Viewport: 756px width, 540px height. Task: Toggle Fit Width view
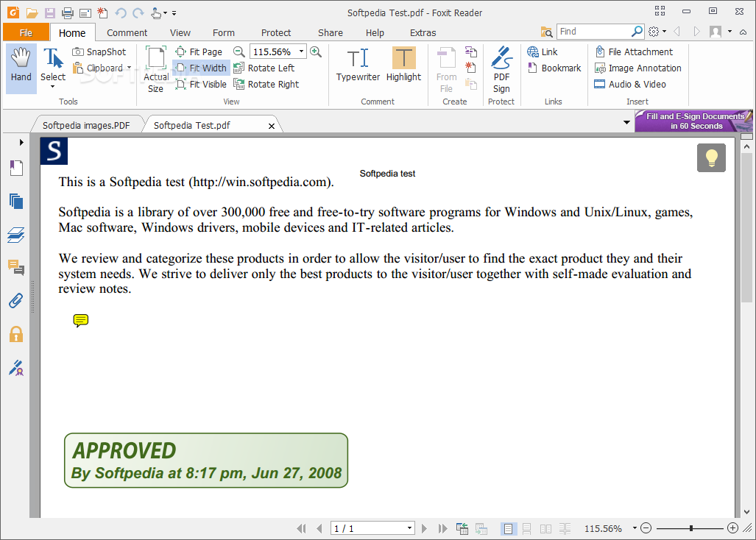(200, 68)
